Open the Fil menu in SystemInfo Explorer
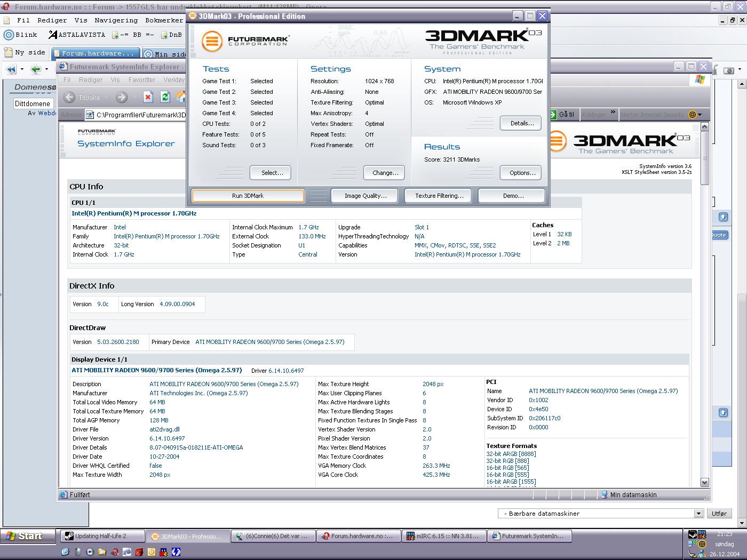747x560 pixels. pyautogui.click(x=67, y=80)
